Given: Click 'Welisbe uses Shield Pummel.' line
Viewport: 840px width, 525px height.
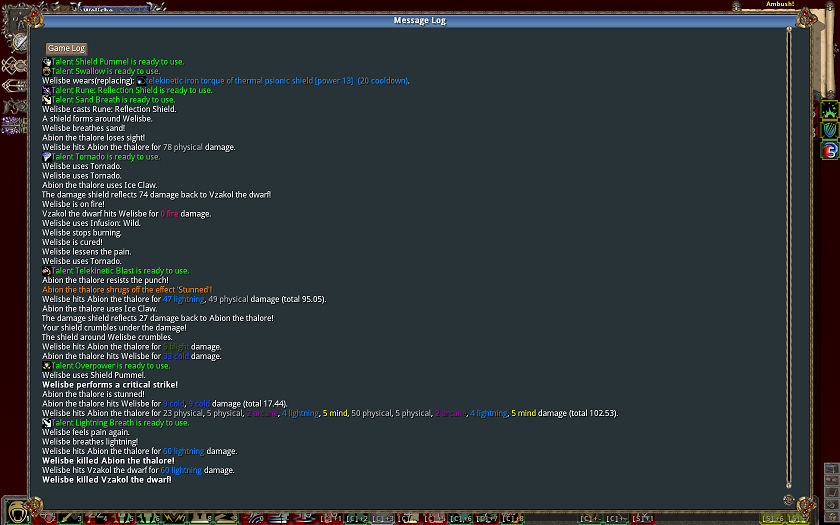Looking at the screenshot, I should coord(94,375).
